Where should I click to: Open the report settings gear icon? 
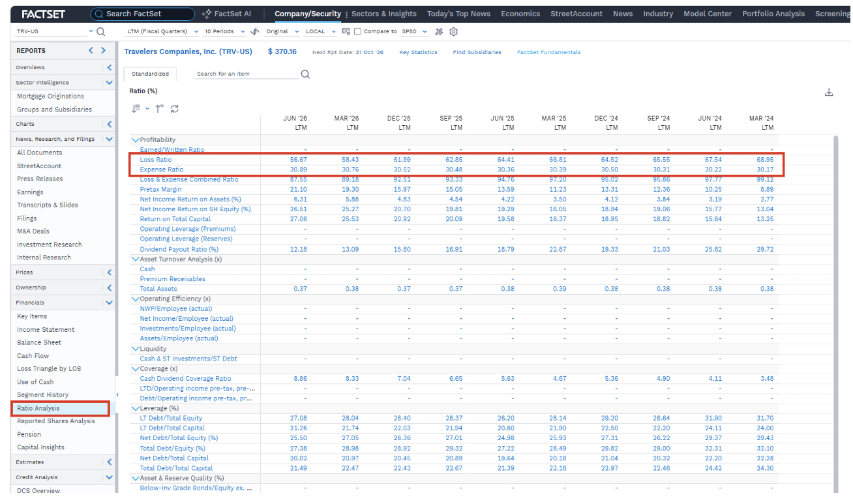454,31
